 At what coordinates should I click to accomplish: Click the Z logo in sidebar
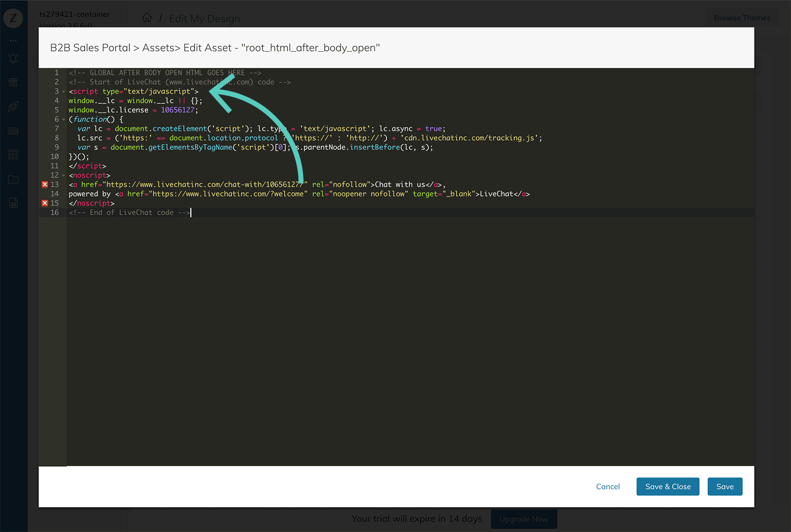[x=13, y=18]
